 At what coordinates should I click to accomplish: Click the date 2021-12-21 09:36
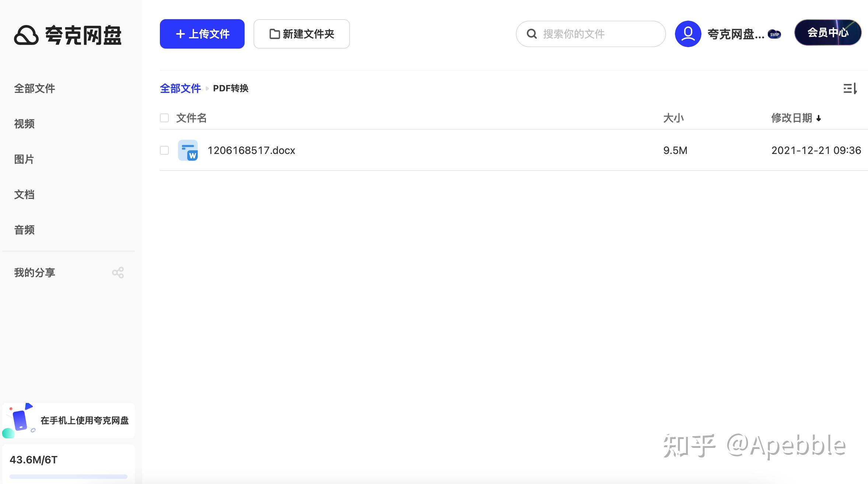pos(816,150)
